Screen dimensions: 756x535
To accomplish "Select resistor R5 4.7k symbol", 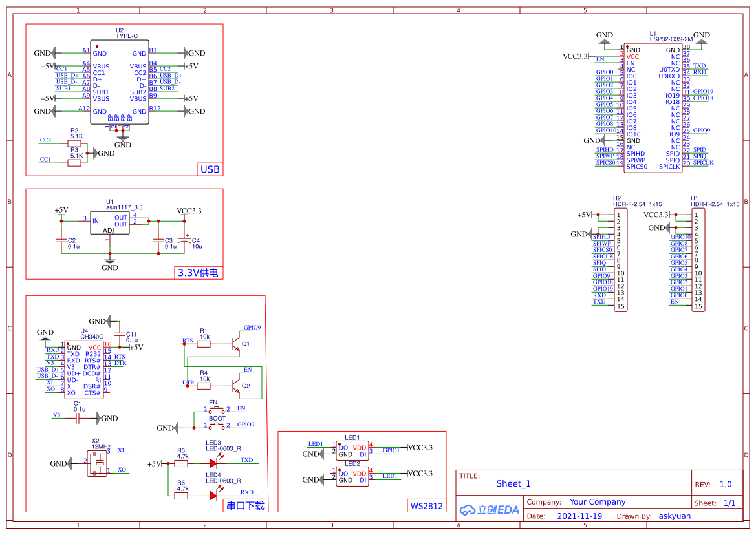I will click(x=181, y=463).
